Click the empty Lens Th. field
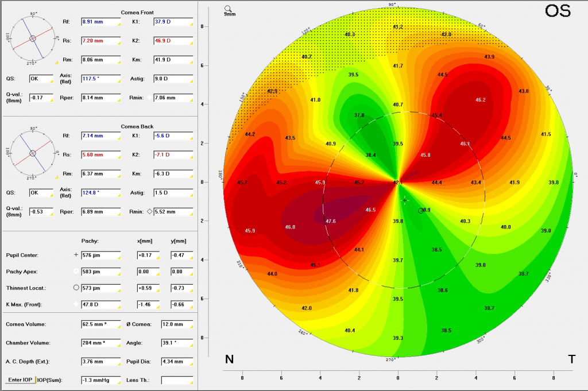This screenshot has height=391, width=588. [x=177, y=380]
